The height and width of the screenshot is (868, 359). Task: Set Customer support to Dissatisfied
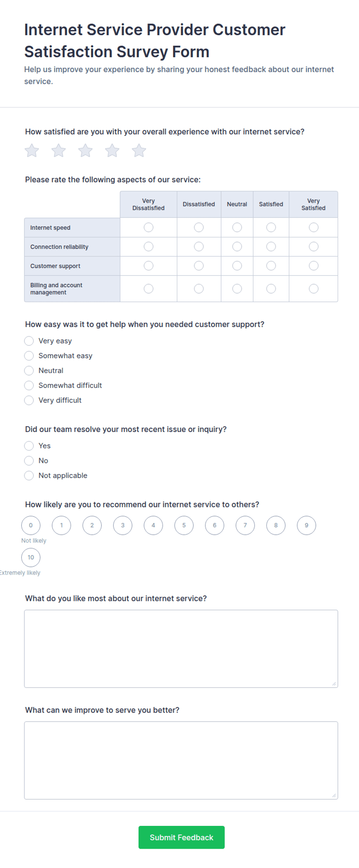199,266
